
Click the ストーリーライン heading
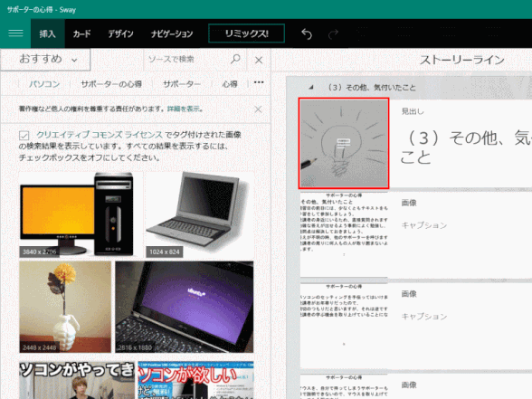(462, 60)
